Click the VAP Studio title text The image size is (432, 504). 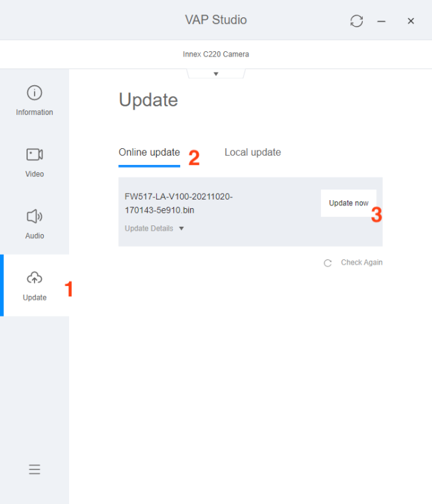pyautogui.click(x=216, y=20)
